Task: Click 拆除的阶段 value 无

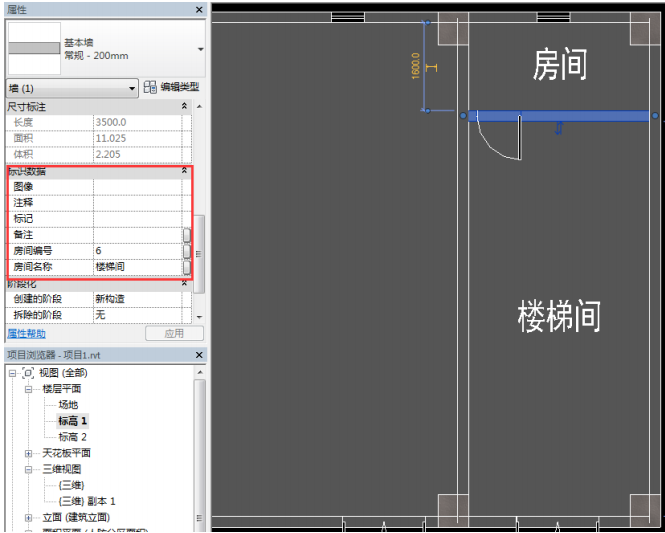Action: 137,315
